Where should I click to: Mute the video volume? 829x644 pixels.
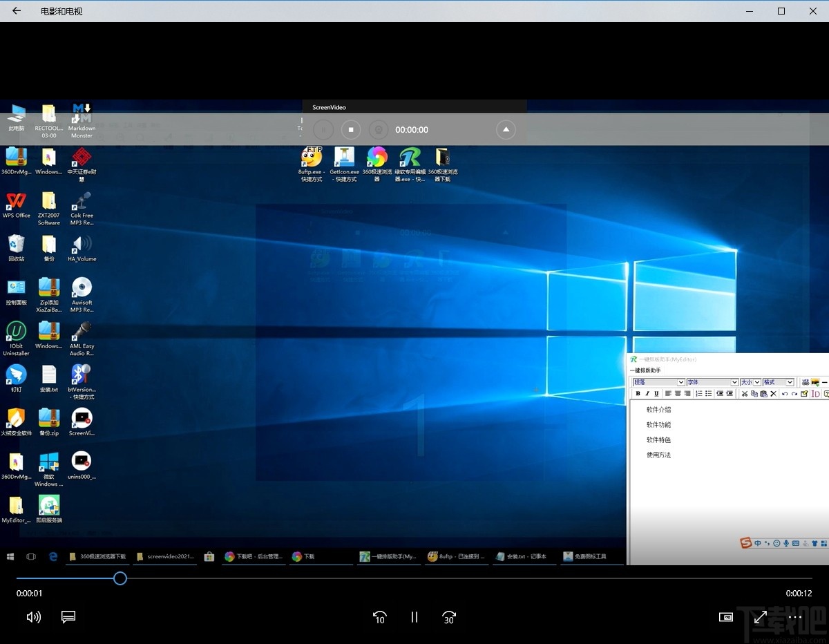33,617
